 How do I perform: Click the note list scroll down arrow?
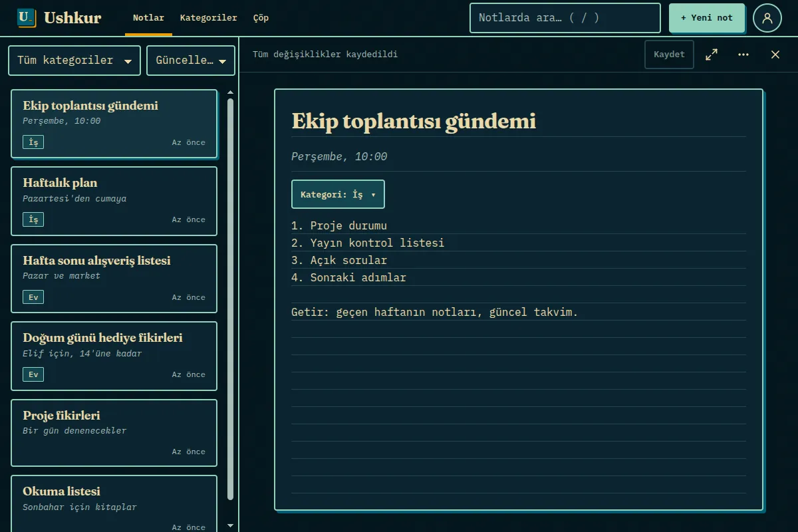pos(230,525)
